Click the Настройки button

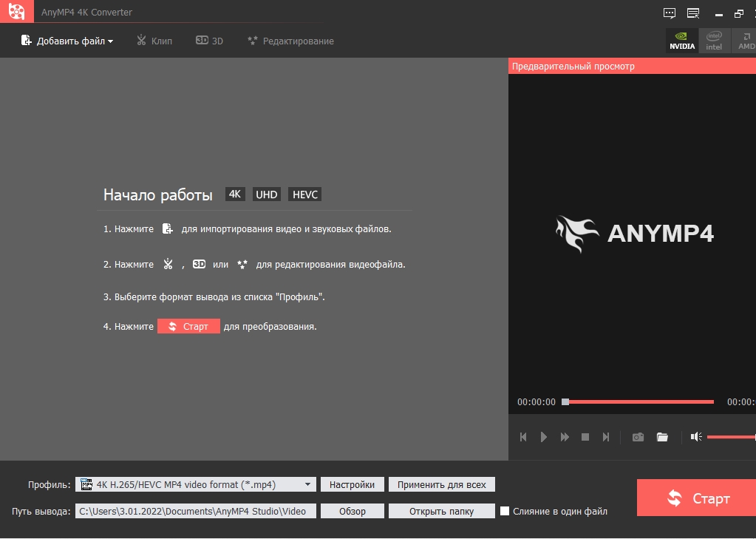tap(352, 484)
